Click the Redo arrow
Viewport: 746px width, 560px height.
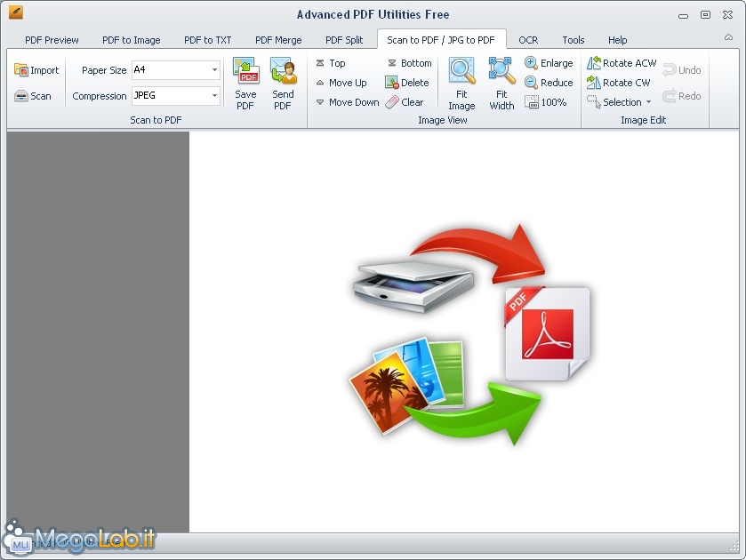(x=670, y=96)
